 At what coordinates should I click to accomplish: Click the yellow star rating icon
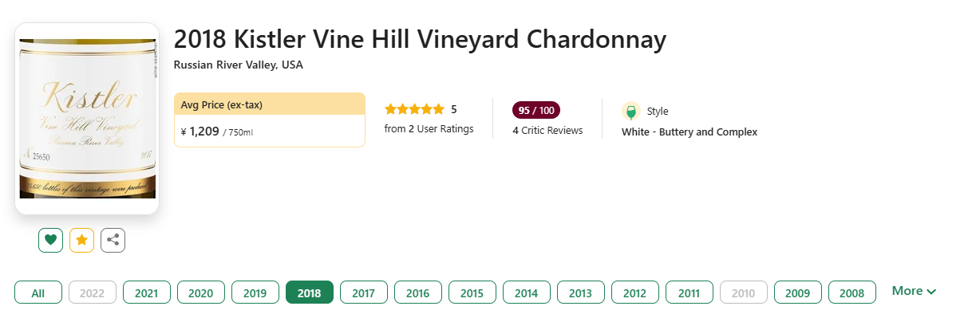pos(81,240)
